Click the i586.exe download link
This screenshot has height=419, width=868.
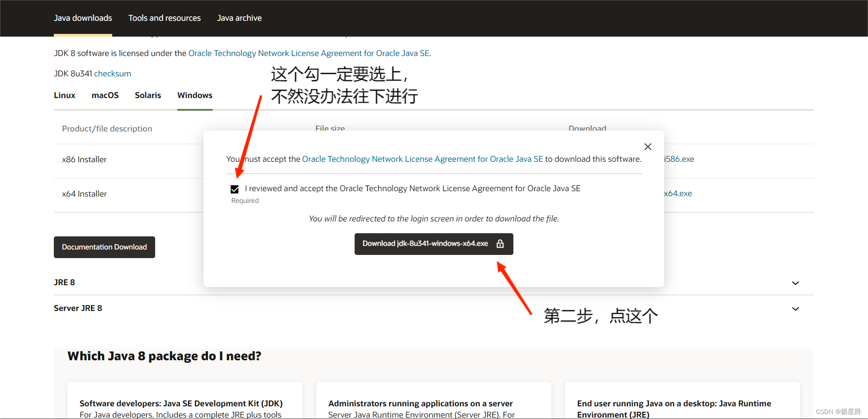click(x=679, y=159)
